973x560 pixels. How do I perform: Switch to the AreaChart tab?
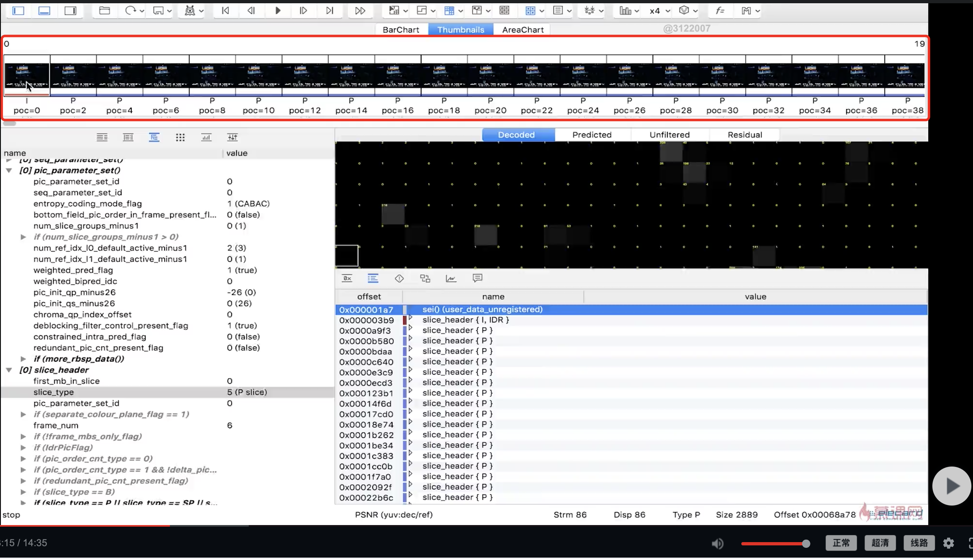coord(523,30)
